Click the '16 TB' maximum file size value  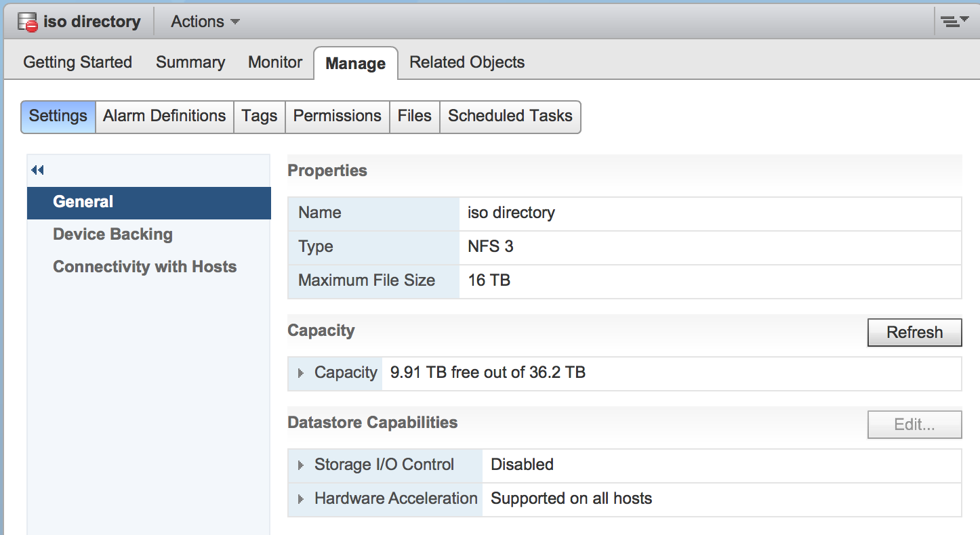click(489, 280)
